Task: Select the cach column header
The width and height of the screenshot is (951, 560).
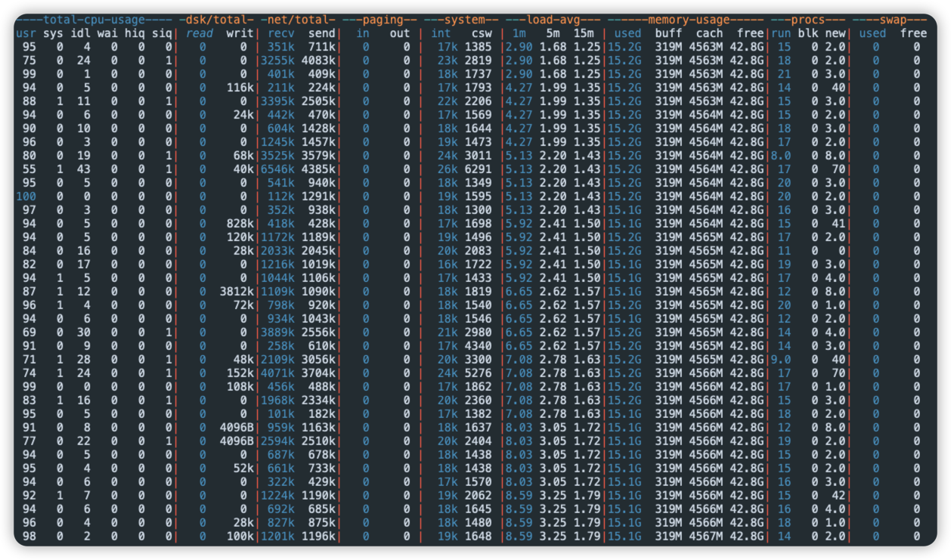Action: click(x=709, y=33)
